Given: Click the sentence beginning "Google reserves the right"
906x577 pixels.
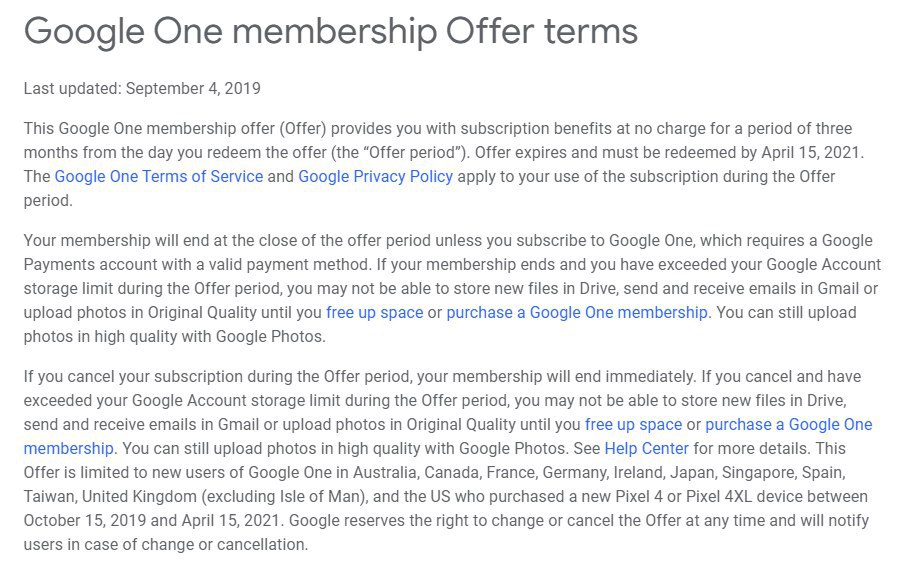Looking at the screenshot, I should pos(500,521).
